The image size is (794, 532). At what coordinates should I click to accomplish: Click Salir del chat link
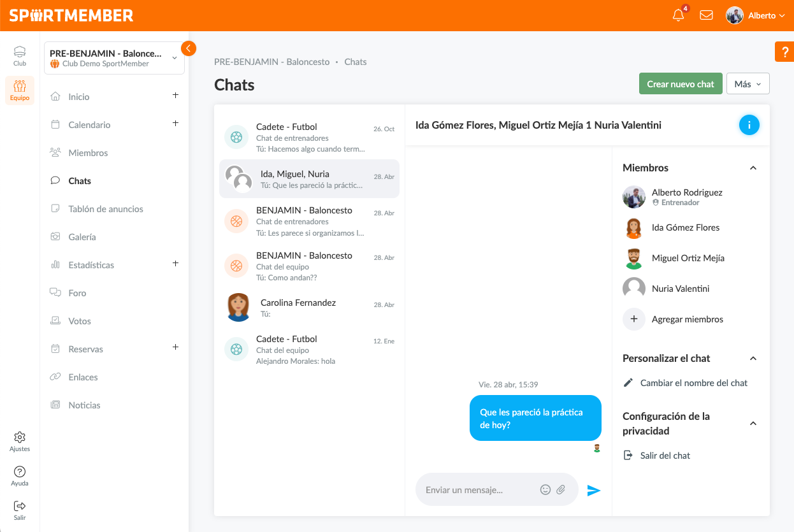[665, 456]
